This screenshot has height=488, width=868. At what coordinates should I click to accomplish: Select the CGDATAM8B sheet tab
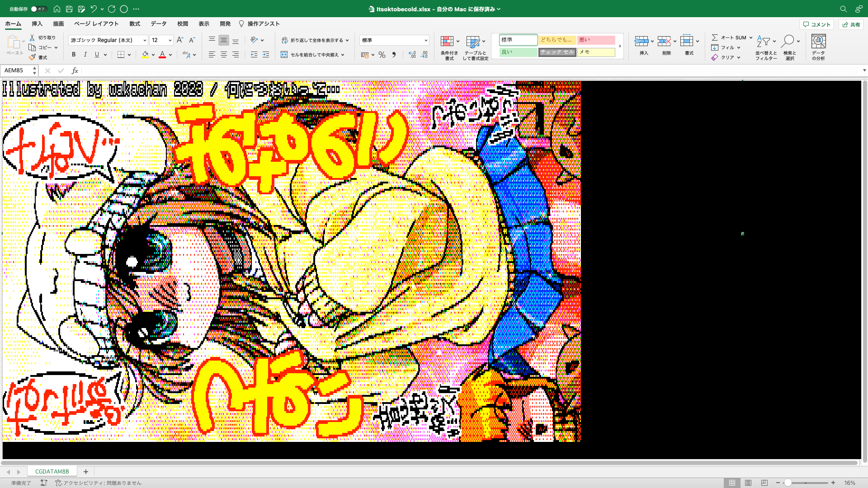52,471
